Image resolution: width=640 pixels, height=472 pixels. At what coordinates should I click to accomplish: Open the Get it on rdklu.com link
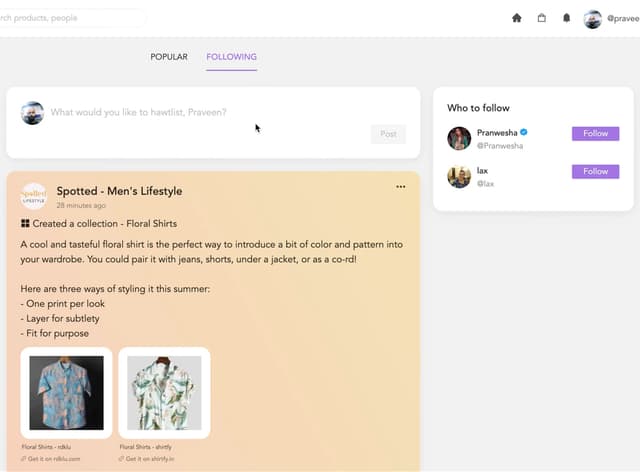54,459
